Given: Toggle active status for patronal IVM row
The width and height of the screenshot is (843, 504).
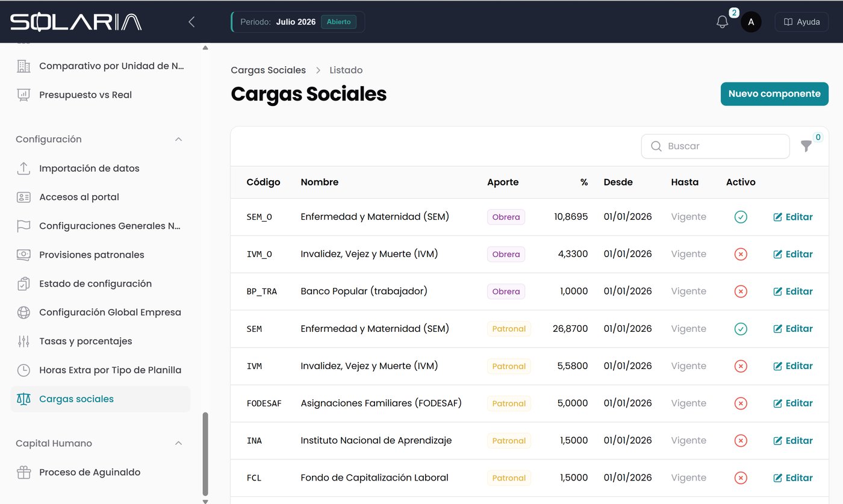Looking at the screenshot, I should (x=741, y=366).
